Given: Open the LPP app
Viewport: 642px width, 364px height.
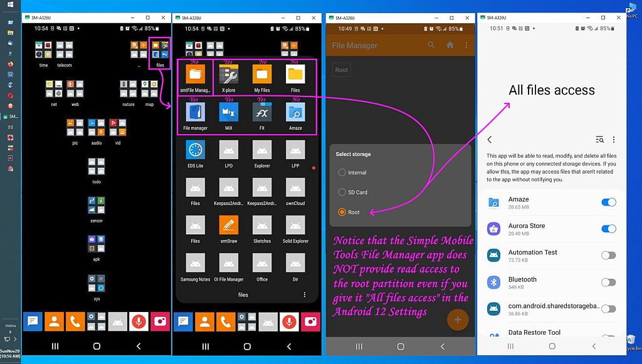Looking at the screenshot, I should (295, 150).
